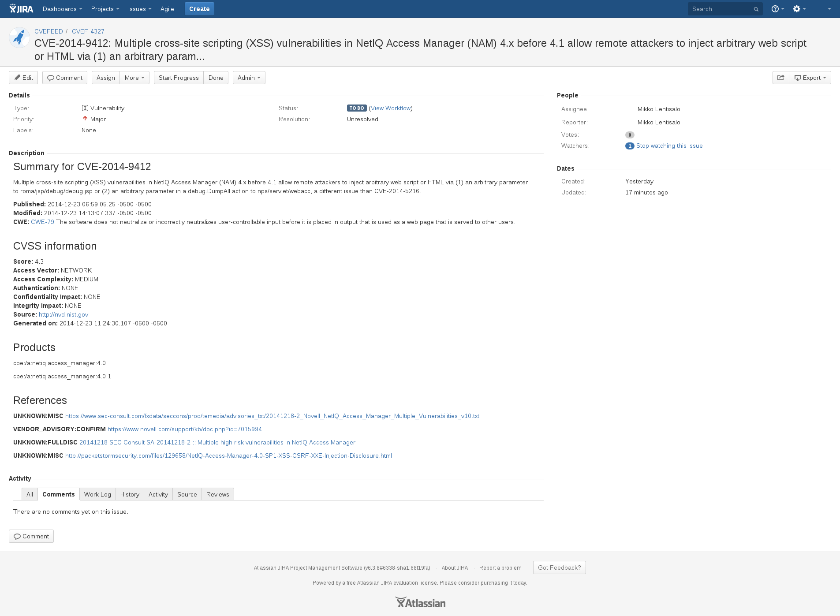Click the Atlassian logo in footer

pos(420,602)
